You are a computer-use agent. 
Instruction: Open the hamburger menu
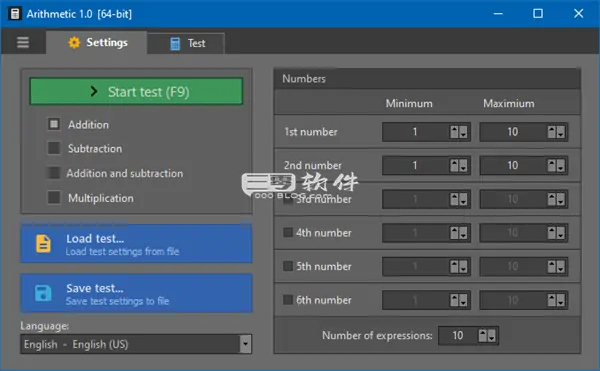pos(23,42)
